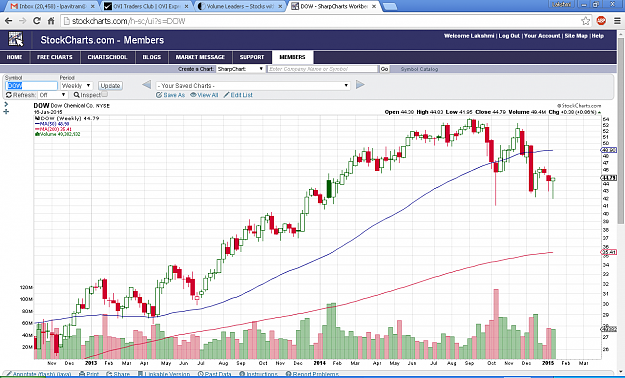
Task: Open the Your Account link
Action: [x=542, y=36]
